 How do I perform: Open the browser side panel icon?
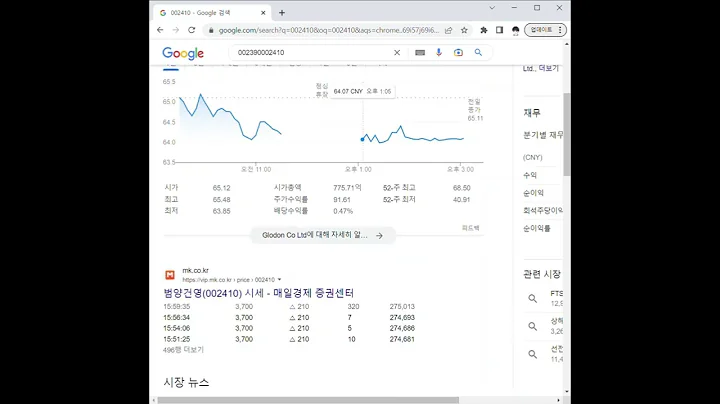[500, 30]
